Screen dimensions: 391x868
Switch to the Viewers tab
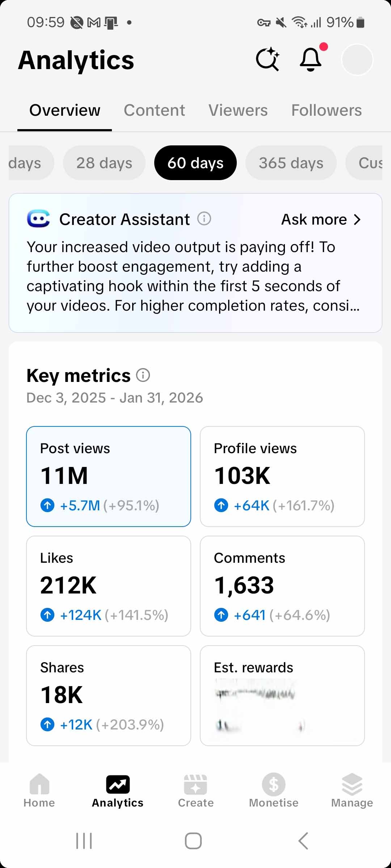[x=238, y=110]
